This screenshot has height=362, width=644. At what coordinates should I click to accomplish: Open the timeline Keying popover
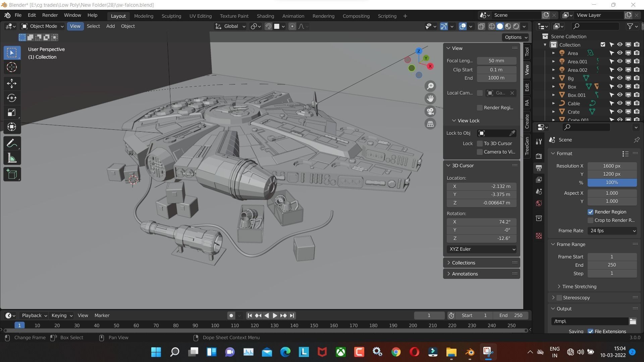(62, 316)
